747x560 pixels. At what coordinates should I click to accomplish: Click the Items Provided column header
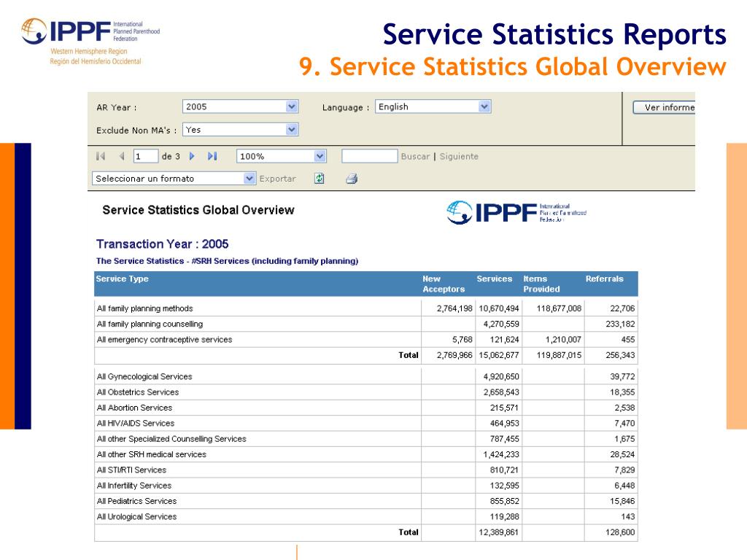coord(541,284)
